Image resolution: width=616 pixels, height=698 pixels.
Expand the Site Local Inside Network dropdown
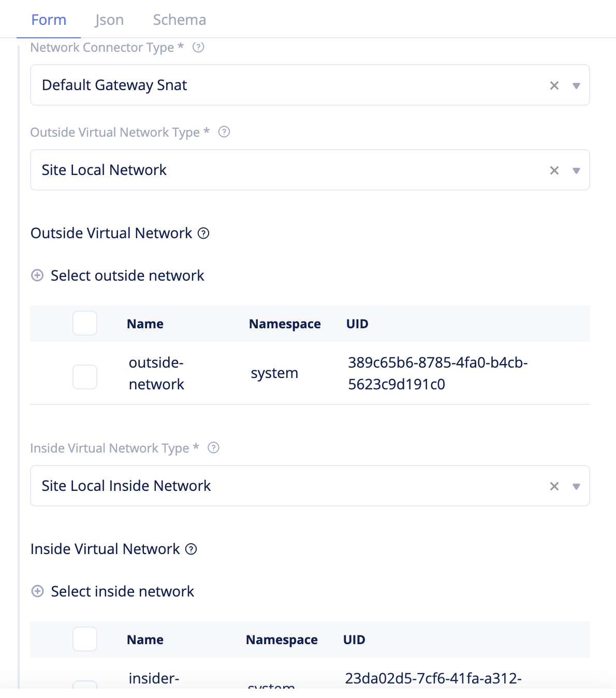click(x=576, y=486)
